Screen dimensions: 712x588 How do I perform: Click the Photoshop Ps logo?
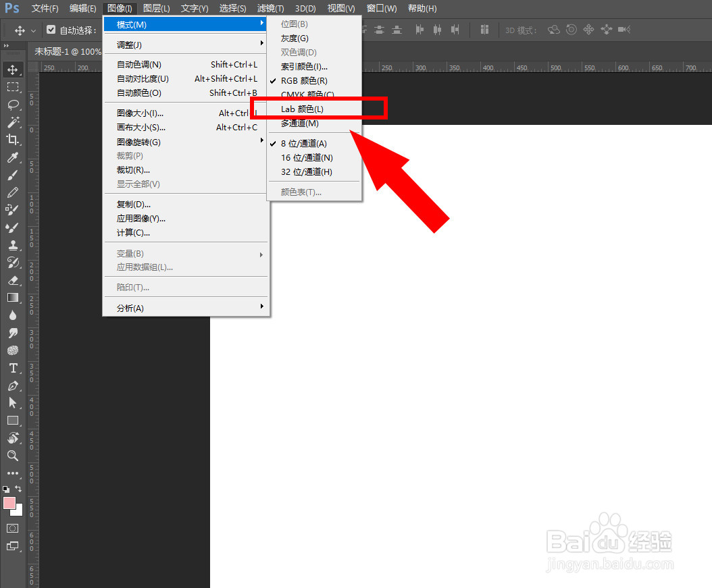click(11, 8)
